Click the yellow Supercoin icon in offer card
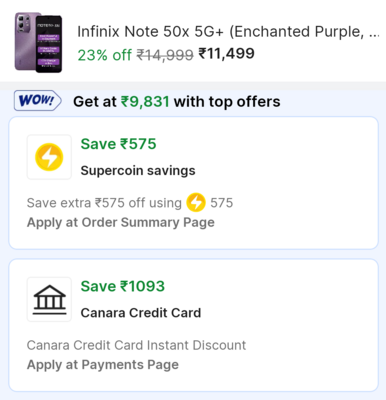Image resolution: width=386 pixels, height=400 pixels. tap(49, 157)
